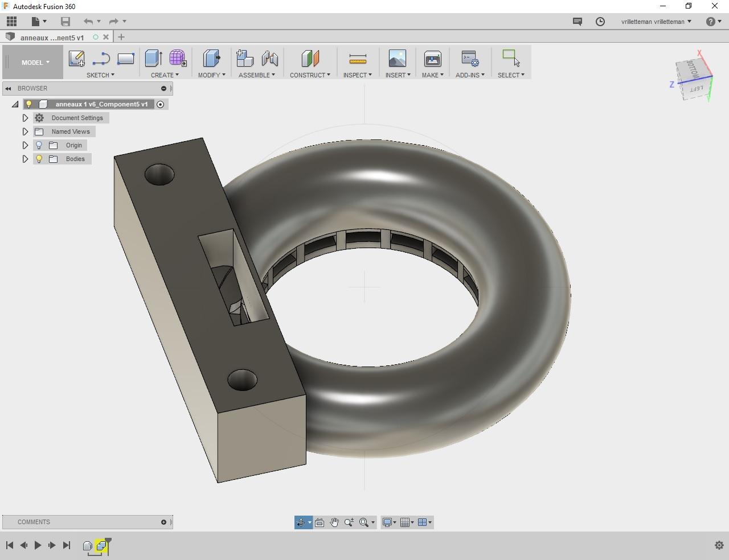Expand the Document Settings tree node
Screen dimensions: 729x560
coord(25,118)
